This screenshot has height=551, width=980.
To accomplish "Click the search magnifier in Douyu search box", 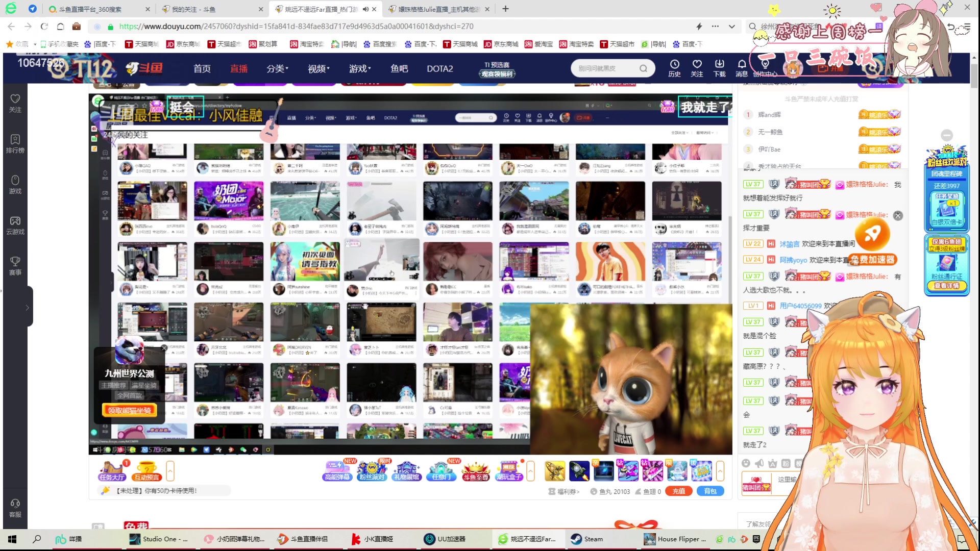I will pyautogui.click(x=643, y=68).
